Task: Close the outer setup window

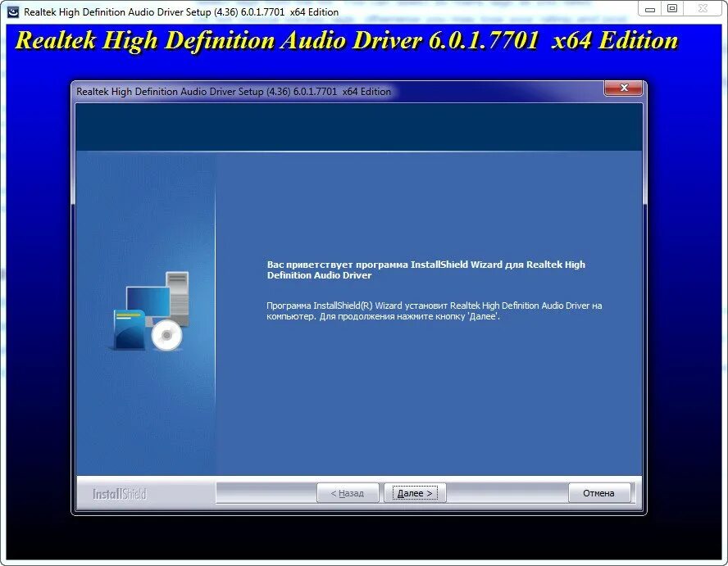Action: pyautogui.click(x=703, y=9)
